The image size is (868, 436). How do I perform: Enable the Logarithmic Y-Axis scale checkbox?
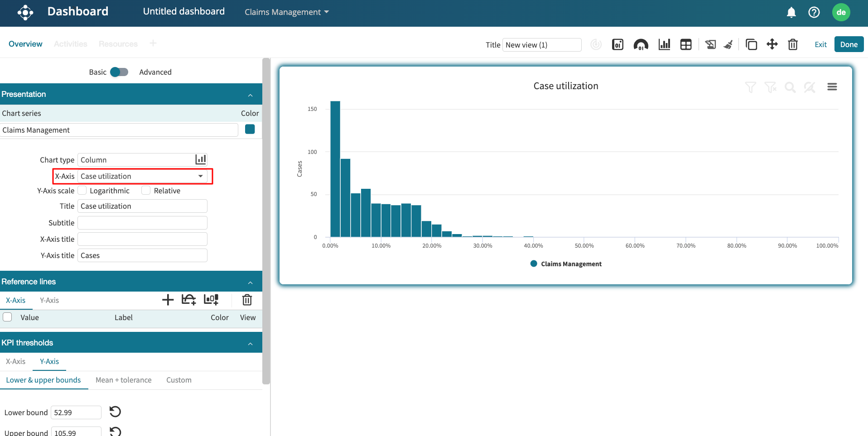(82, 191)
